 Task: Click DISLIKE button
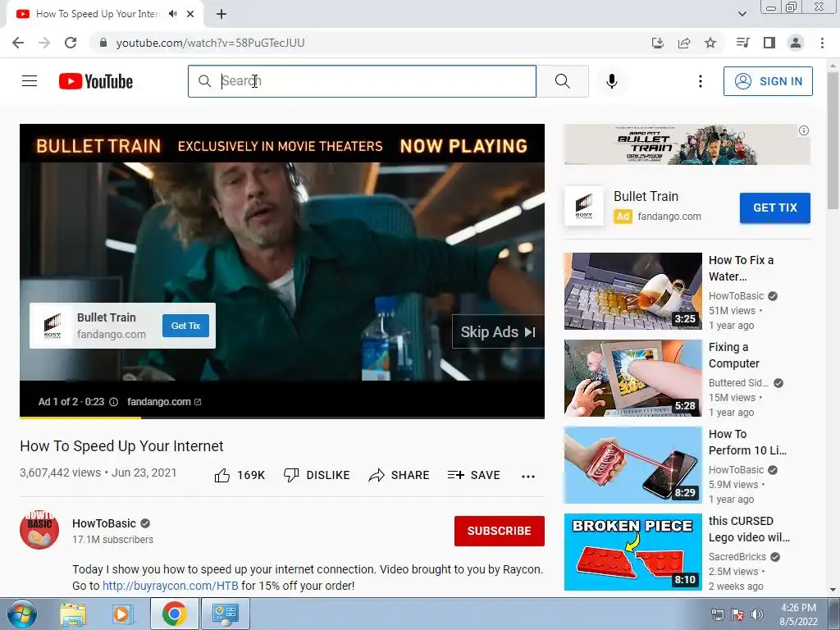317,475
